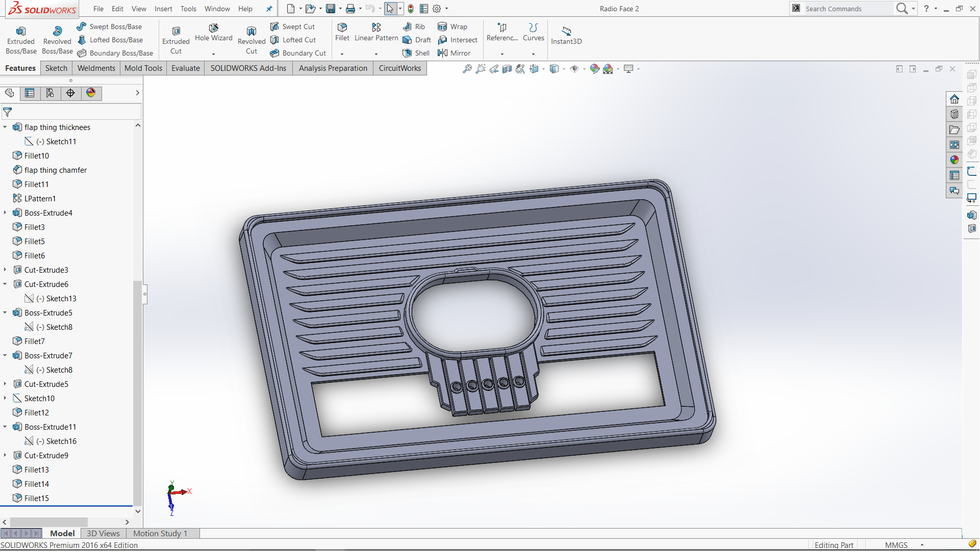Open the Linear Pattern dropdown arrow

pos(376,54)
